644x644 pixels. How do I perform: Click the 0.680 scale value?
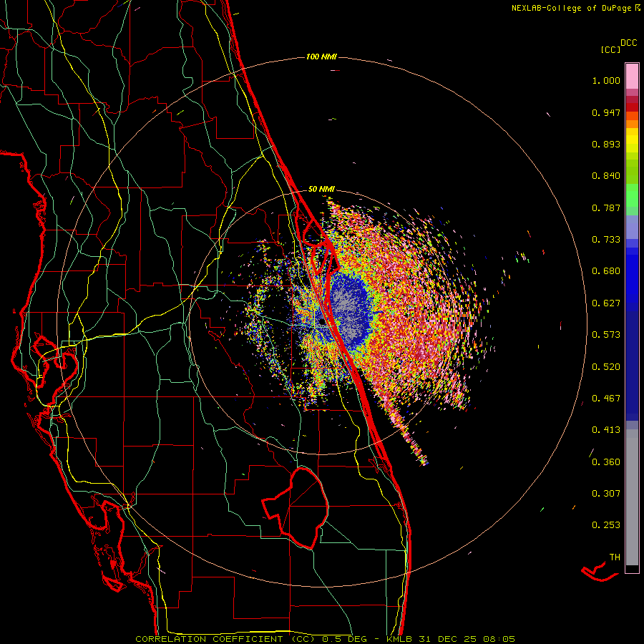click(x=606, y=271)
